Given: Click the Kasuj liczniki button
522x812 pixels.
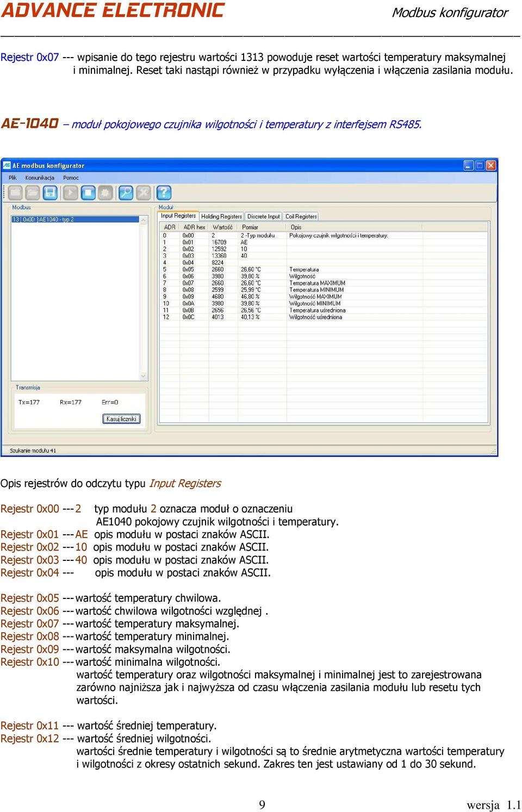Looking at the screenshot, I should (121, 419).
